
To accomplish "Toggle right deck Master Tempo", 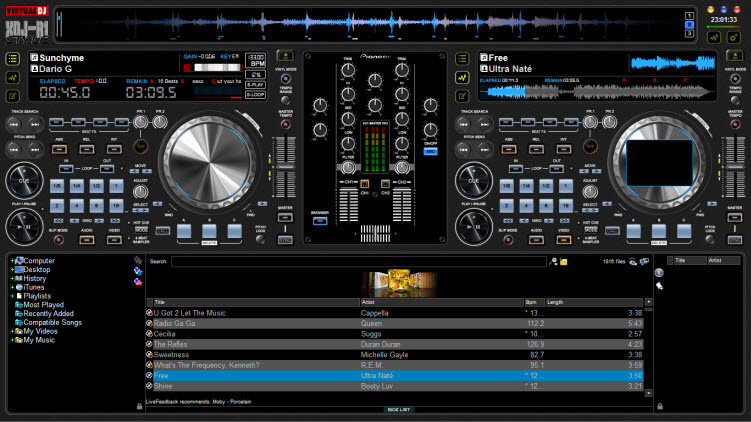I will pyautogui.click(x=735, y=125).
